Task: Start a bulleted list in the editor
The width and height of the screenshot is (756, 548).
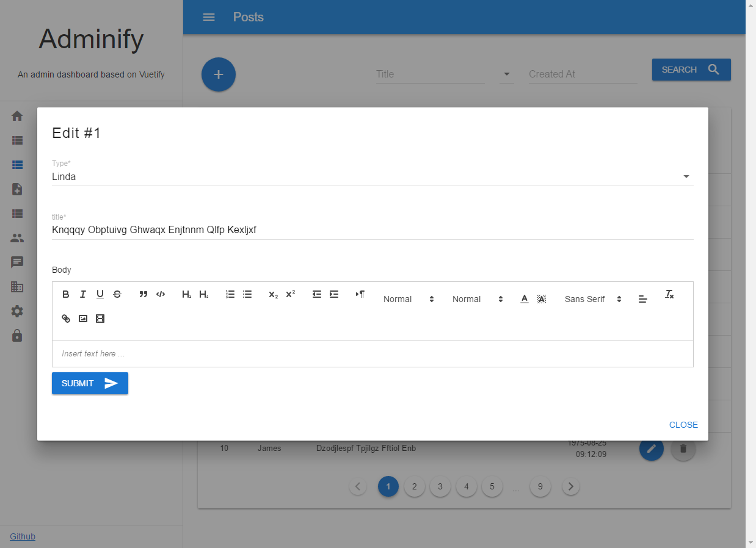Action: [247, 294]
